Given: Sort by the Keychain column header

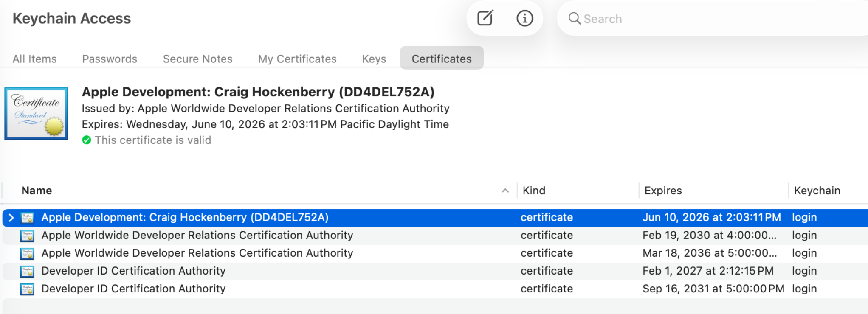Looking at the screenshot, I should pyautogui.click(x=817, y=191).
